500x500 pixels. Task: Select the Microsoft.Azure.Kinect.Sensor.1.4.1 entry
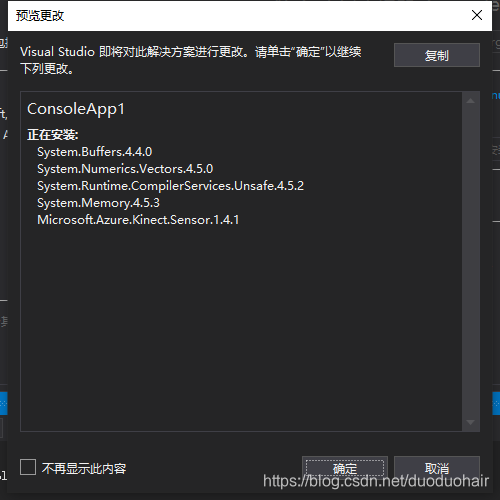tap(138, 220)
